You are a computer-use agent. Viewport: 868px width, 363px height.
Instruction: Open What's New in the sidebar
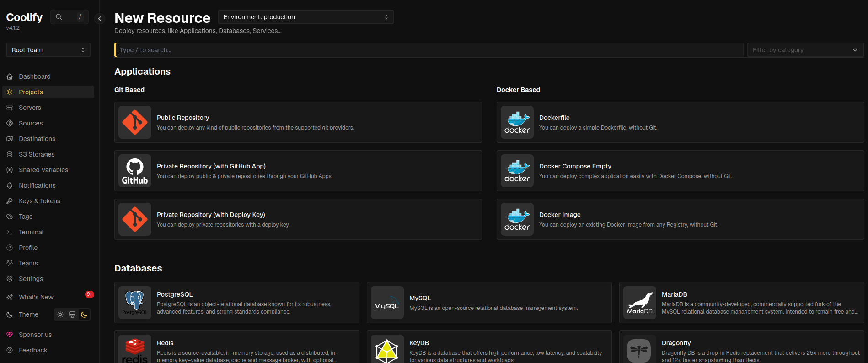[x=48, y=297]
